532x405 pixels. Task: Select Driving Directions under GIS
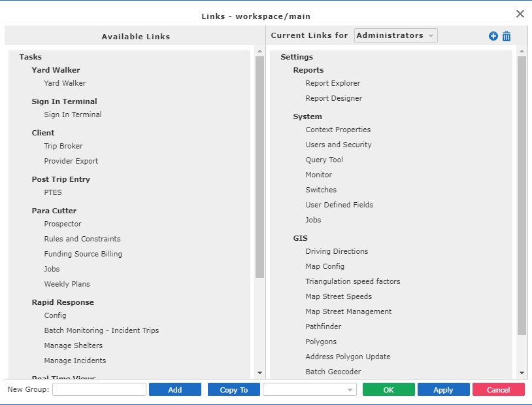[x=337, y=251]
